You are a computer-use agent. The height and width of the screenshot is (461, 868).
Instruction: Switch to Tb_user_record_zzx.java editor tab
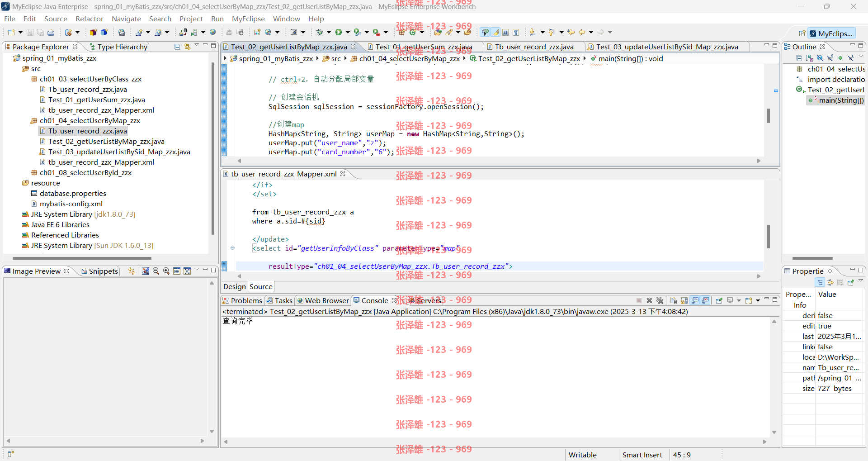tap(534, 47)
